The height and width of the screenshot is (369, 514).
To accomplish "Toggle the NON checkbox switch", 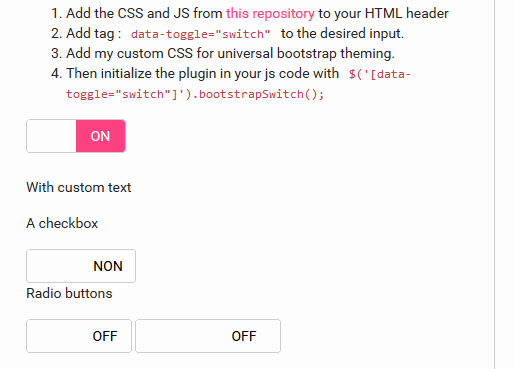I will (x=81, y=266).
